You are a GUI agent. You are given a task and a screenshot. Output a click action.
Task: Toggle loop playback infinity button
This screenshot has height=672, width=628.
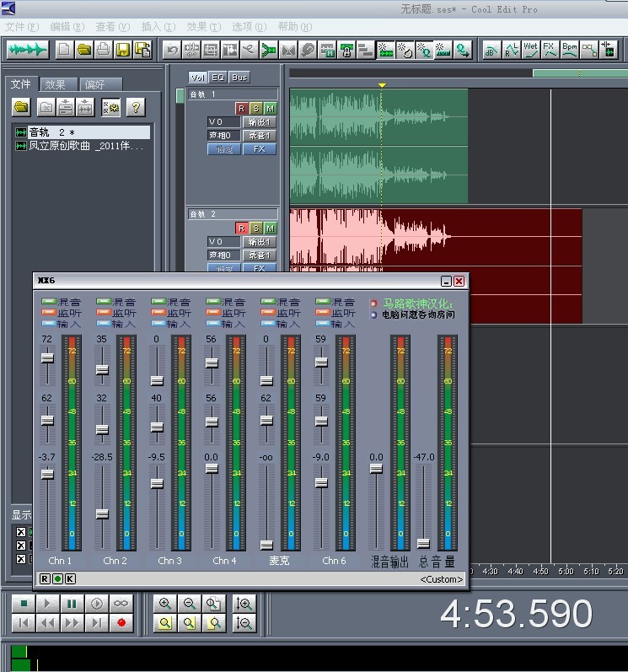(121, 604)
